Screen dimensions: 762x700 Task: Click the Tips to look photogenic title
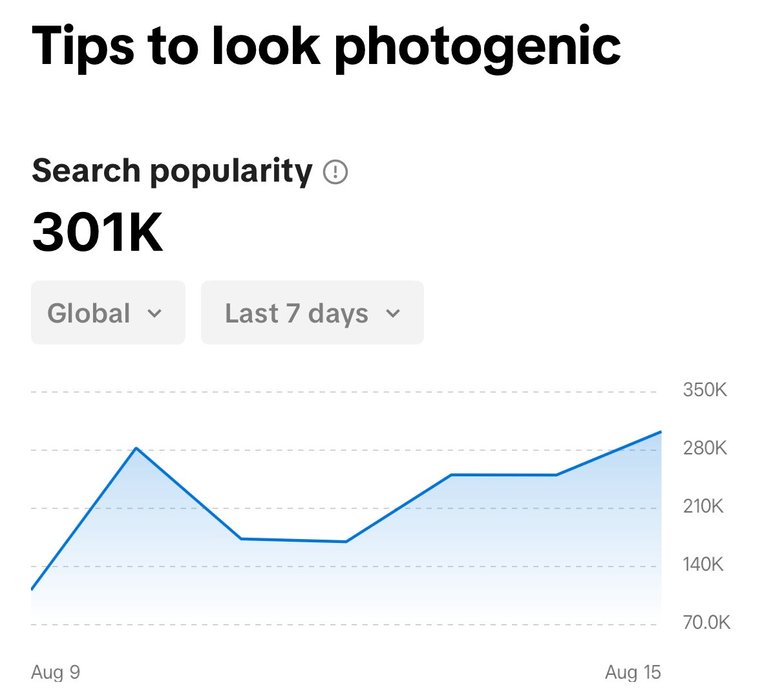coord(326,47)
